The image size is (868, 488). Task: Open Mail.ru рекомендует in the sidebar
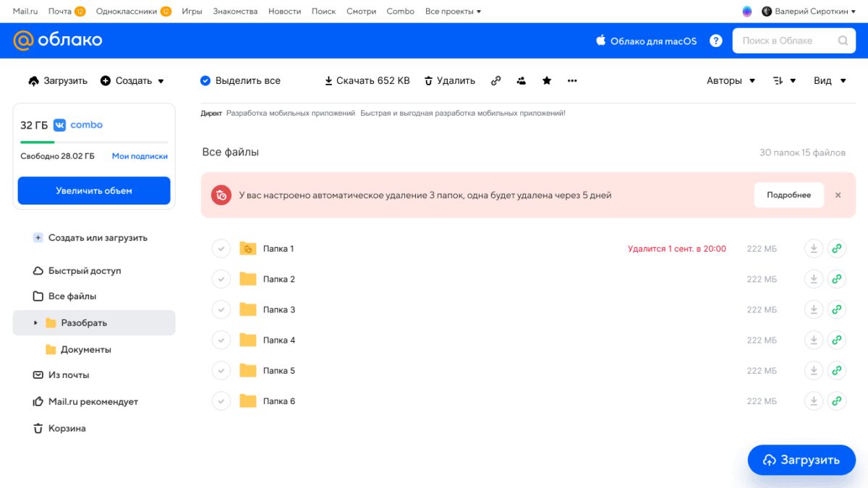(x=85, y=402)
